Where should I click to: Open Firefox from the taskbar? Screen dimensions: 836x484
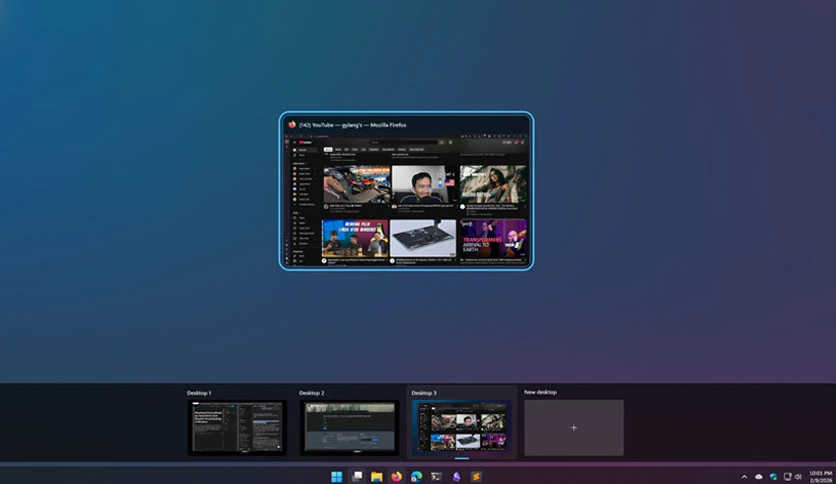point(396,477)
